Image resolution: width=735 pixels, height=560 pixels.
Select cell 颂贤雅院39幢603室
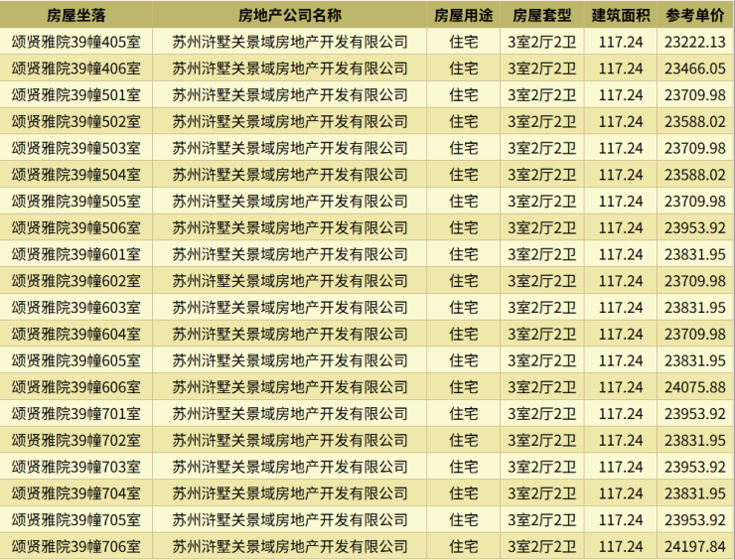coord(75,308)
